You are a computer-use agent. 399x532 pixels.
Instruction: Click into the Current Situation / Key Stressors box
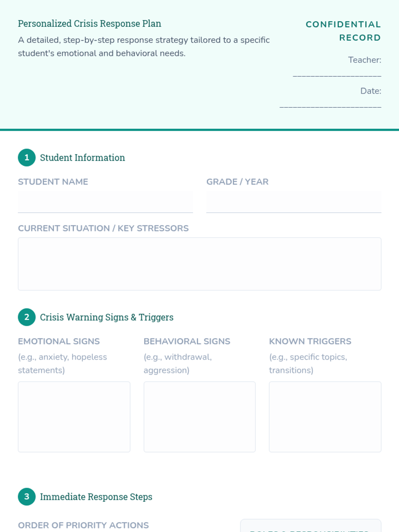[x=199, y=264]
